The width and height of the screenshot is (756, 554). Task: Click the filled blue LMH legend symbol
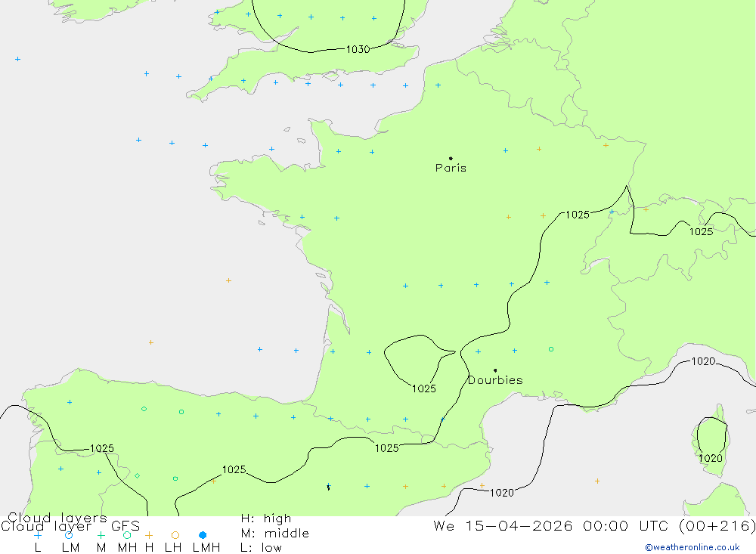point(203,535)
